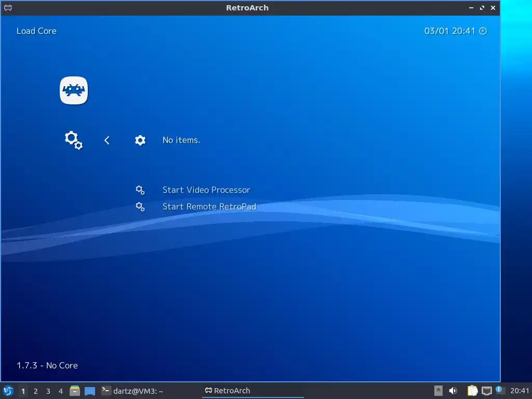This screenshot has width=532, height=399.
Task: Click the gears icon beside Start Video Processor
Action: pos(140,190)
